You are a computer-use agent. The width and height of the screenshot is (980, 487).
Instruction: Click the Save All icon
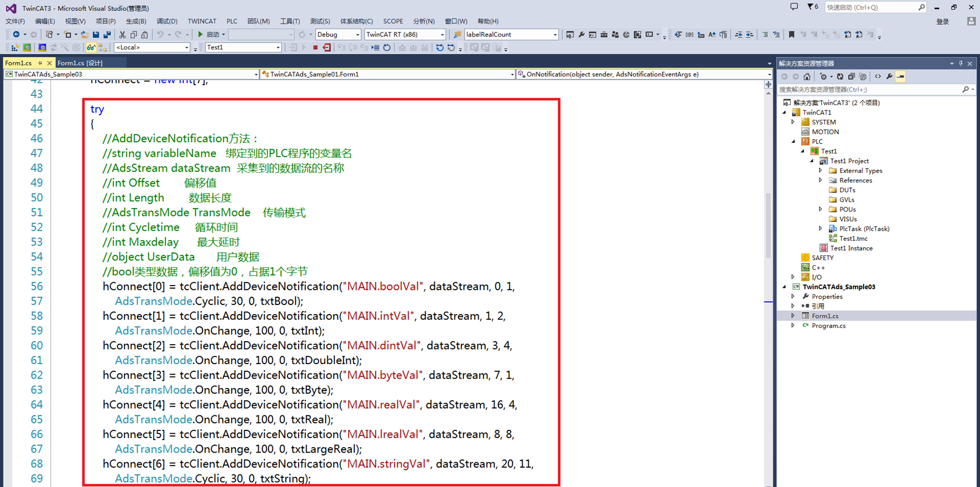107,34
